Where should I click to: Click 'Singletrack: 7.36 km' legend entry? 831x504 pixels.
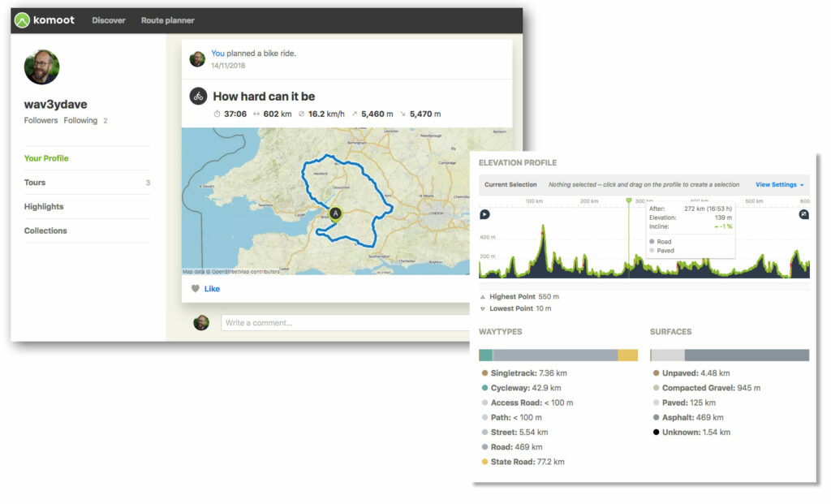pos(524,373)
